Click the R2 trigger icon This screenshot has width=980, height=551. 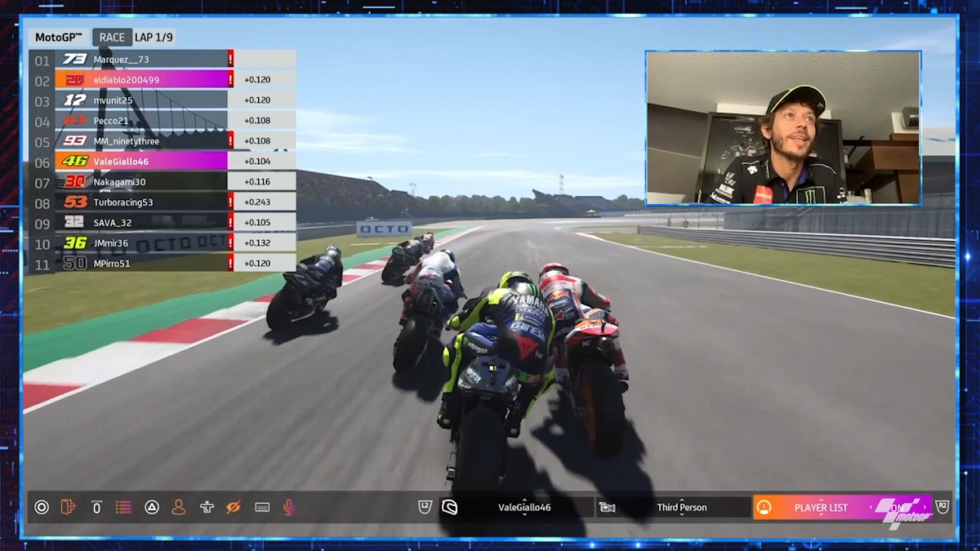[x=942, y=507]
